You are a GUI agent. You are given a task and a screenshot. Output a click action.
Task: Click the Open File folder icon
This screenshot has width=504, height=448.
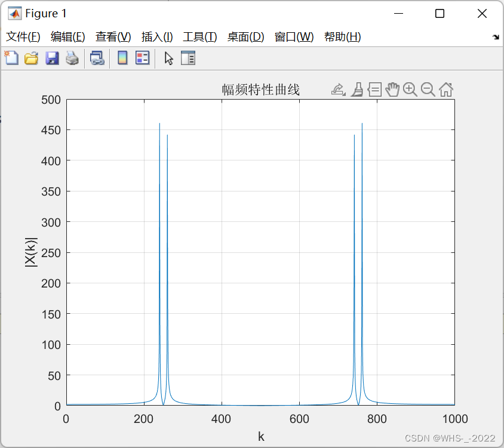[x=32, y=58]
